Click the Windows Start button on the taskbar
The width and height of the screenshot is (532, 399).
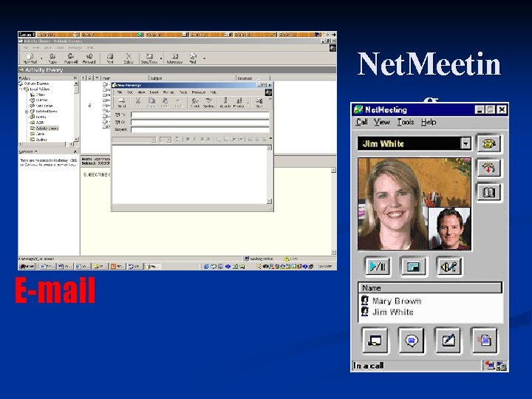coord(27,266)
